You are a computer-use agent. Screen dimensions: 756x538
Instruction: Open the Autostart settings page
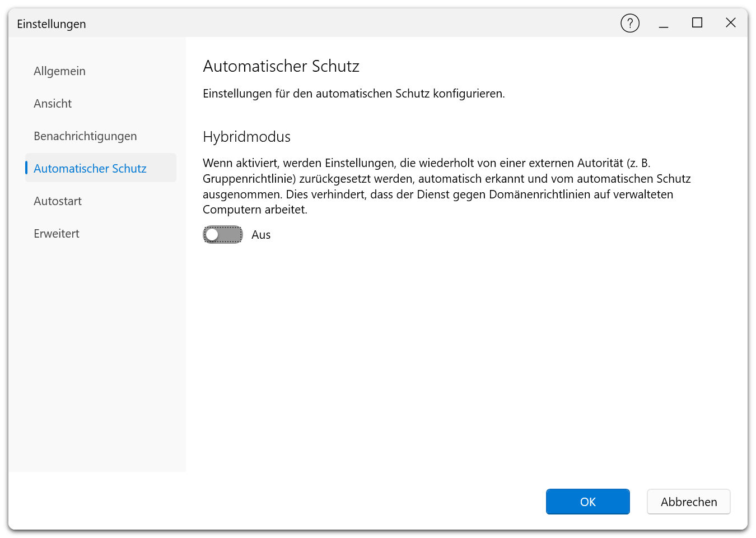click(101, 201)
